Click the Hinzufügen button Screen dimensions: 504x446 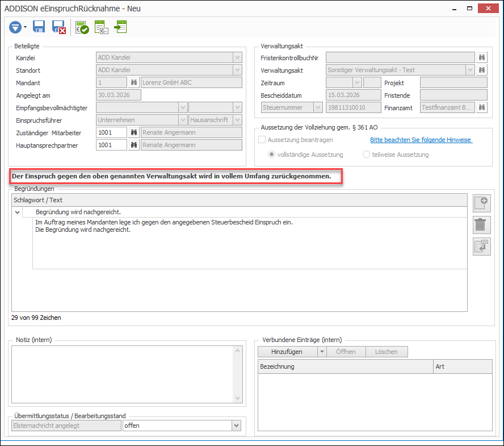(288, 352)
